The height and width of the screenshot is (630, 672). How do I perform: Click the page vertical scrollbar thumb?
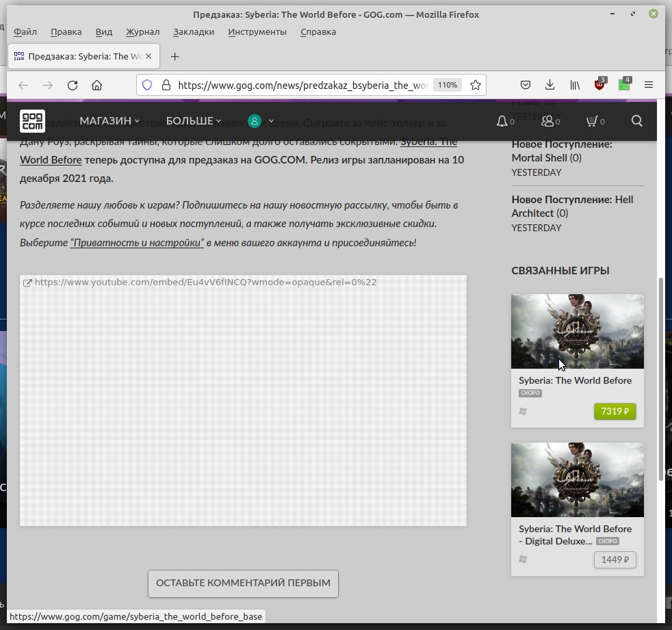(x=661, y=379)
